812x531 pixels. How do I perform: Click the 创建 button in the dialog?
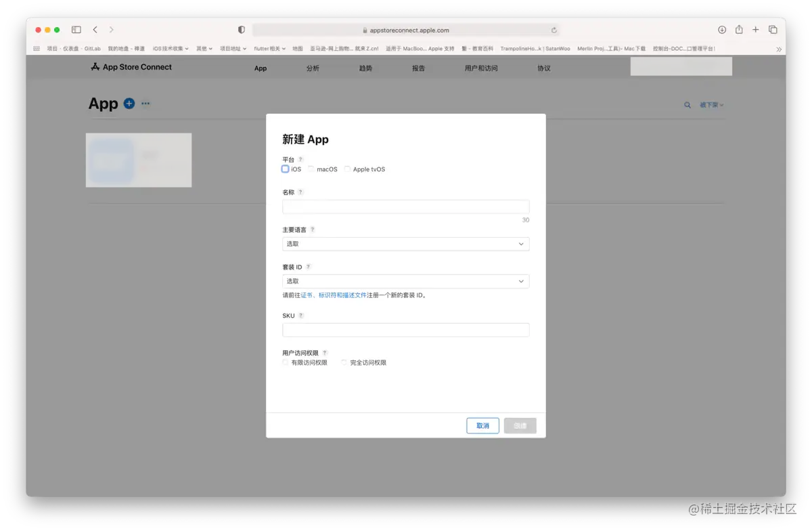pos(520,426)
